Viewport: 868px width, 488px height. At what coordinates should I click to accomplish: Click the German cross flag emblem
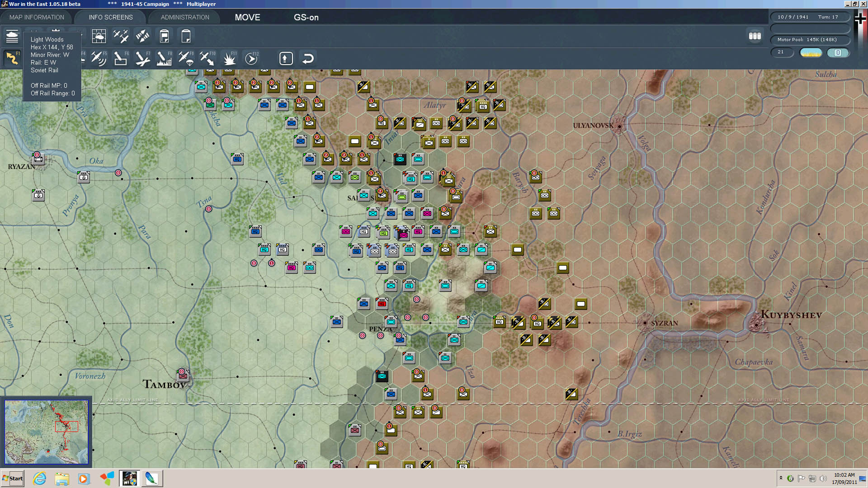pos(860,19)
